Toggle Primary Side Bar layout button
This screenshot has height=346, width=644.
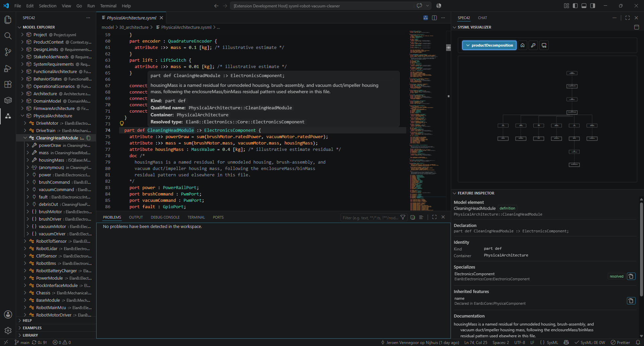point(575,6)
